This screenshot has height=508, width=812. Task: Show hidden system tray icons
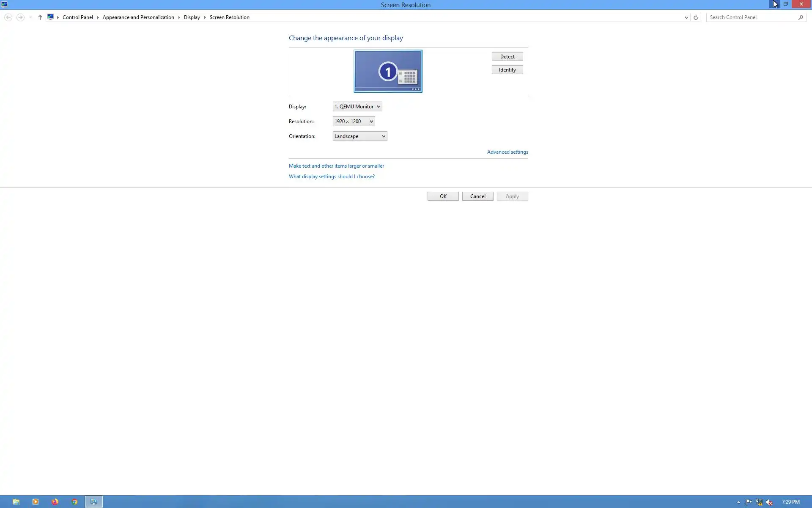point(738,502)
